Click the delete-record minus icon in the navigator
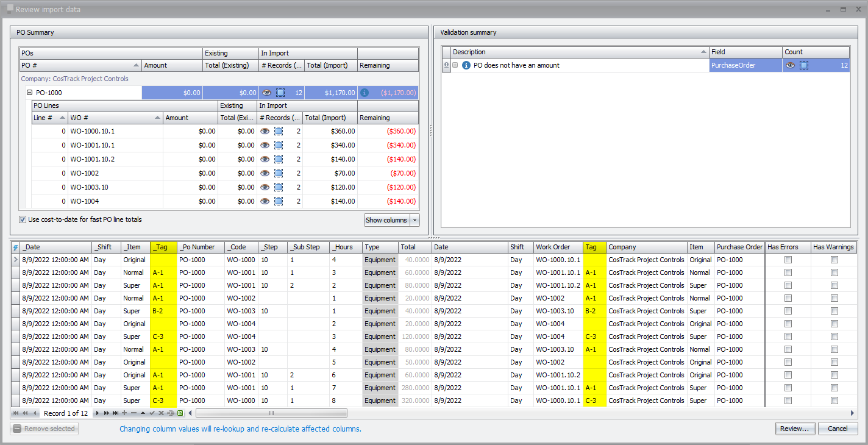The height and width of the screenshot is (445, 868). (133, 413)
